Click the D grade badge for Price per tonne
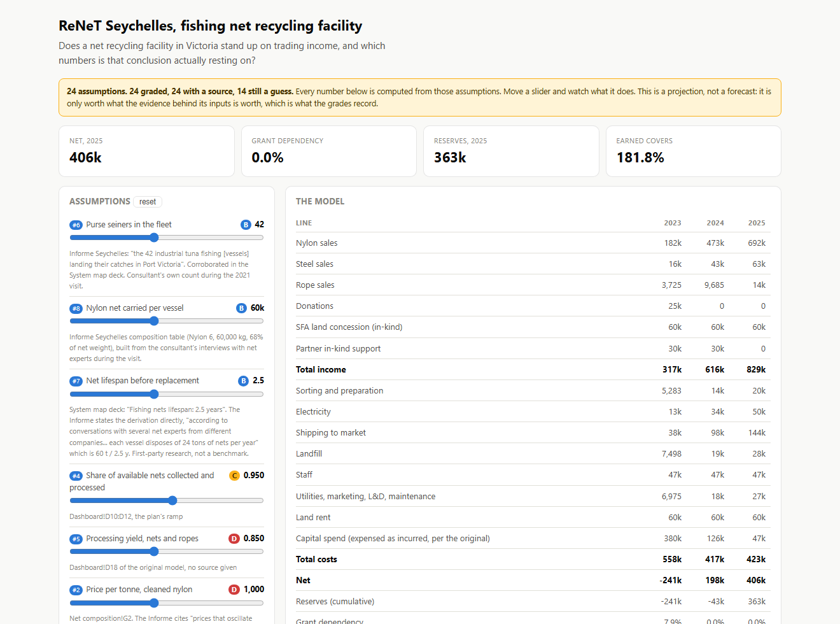The height and width of the screenshot is (624, 840). click(x=234, y=590)
